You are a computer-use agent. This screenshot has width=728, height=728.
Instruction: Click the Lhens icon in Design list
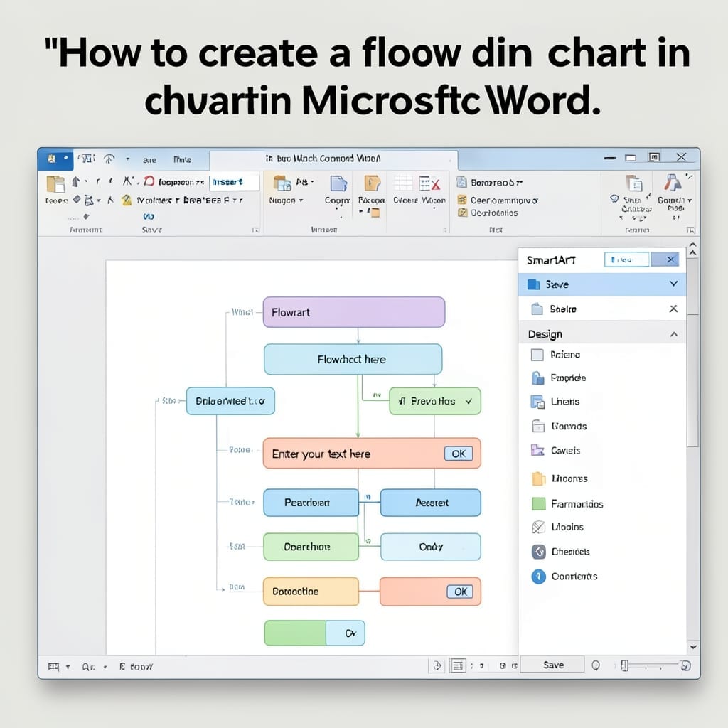[x=537, y=402]
